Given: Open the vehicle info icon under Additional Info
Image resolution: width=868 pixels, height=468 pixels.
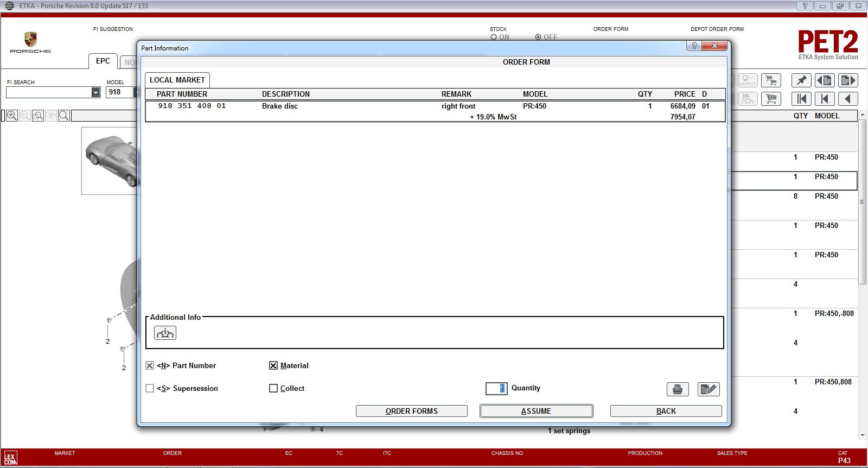Looking at the screenshot, I should coord(165,333).
